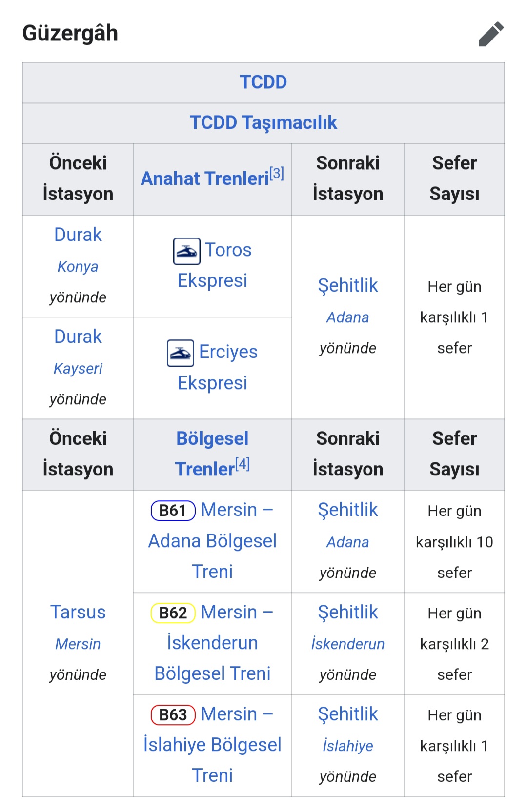Click the B61 route badge
The width and height of the screenshot is (527, 812).
click(x=173, y=511)
